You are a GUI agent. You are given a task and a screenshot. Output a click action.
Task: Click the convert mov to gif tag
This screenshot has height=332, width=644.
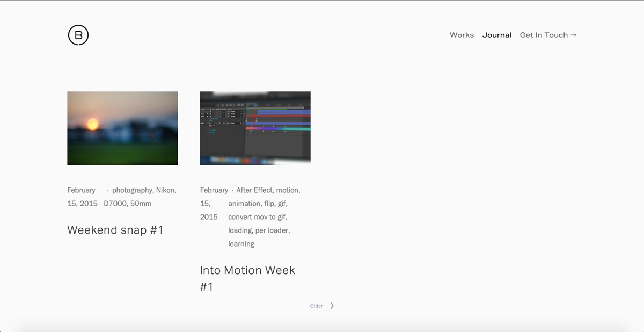257,216
